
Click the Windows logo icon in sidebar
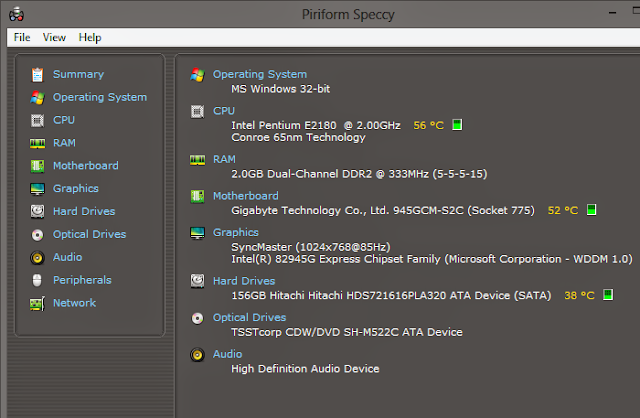[x=37, y=97]
